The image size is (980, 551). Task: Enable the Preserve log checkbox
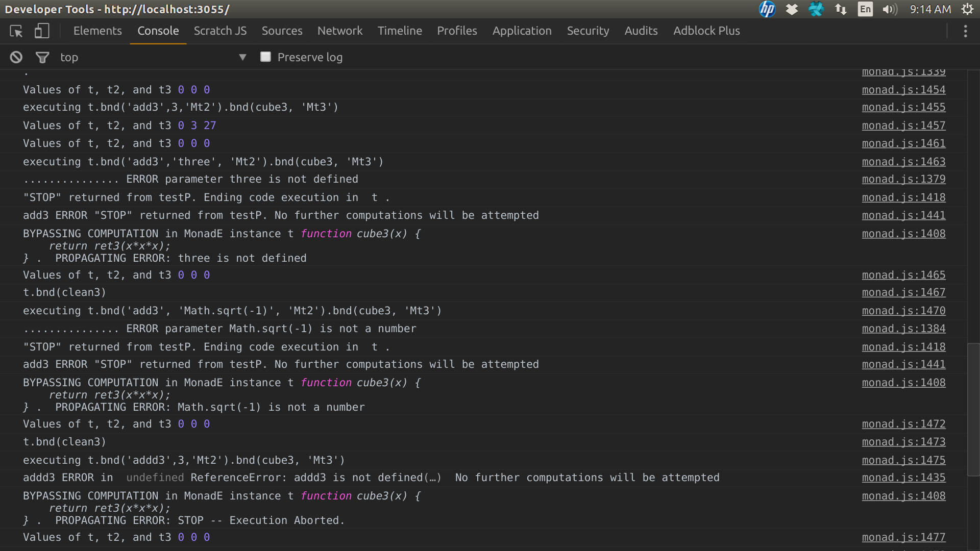tap(265, 57)
